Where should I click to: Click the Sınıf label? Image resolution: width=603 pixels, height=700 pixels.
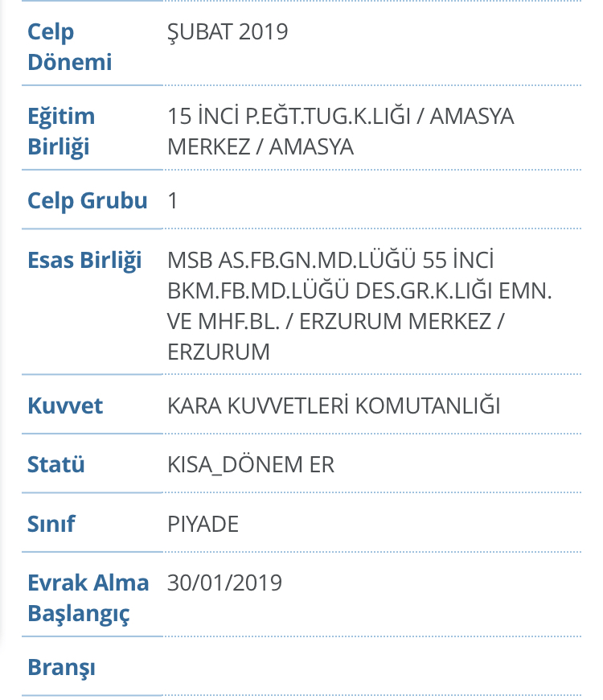(51, 524)
